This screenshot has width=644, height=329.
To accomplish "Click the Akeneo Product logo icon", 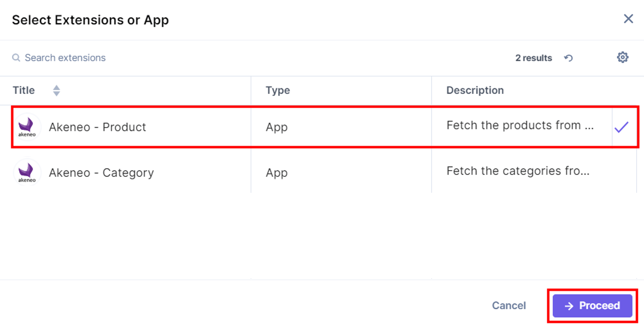I will 27,127.
